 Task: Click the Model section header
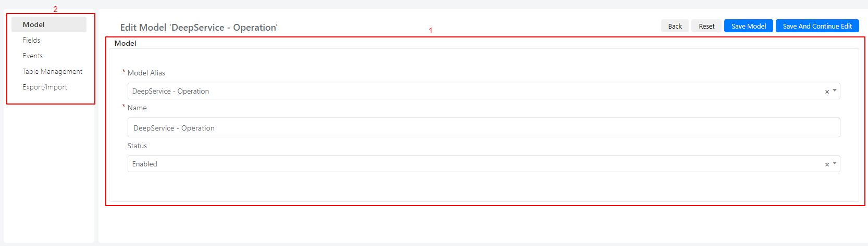pos(125,43)
